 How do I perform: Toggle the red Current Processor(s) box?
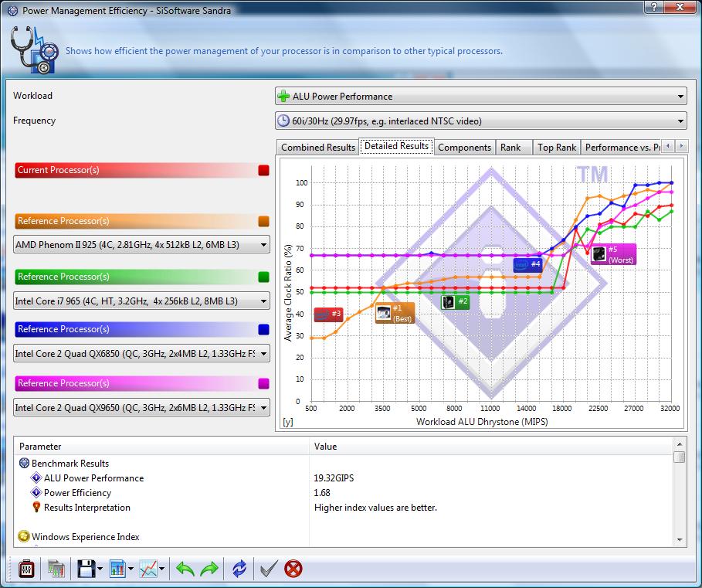point(264,170)
